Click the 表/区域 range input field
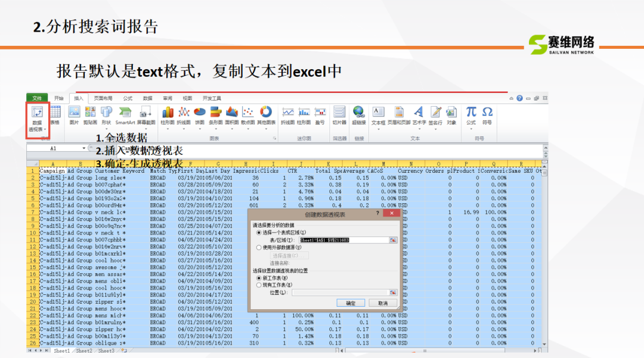The height and width of the screenshot is (358, 644). click(344, 240)
